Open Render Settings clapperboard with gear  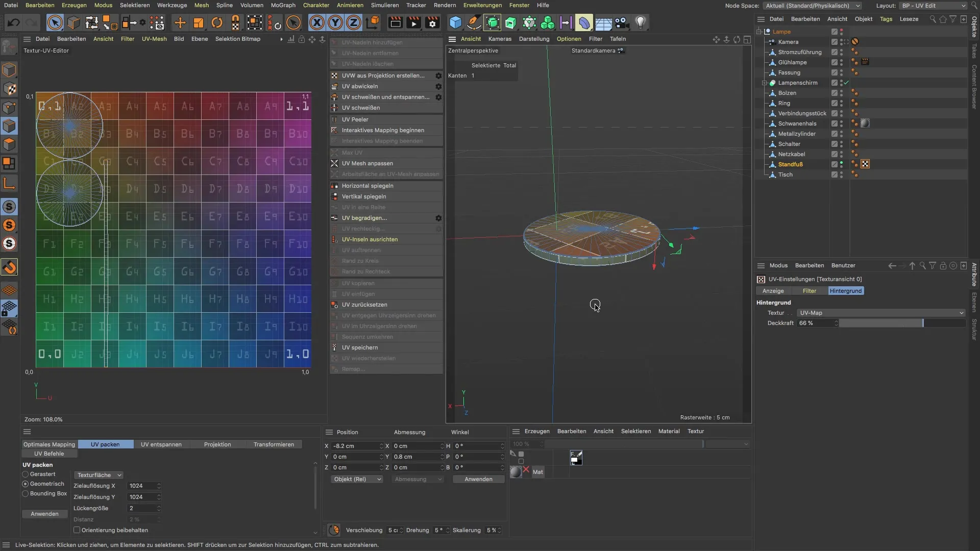coord(432,23)
